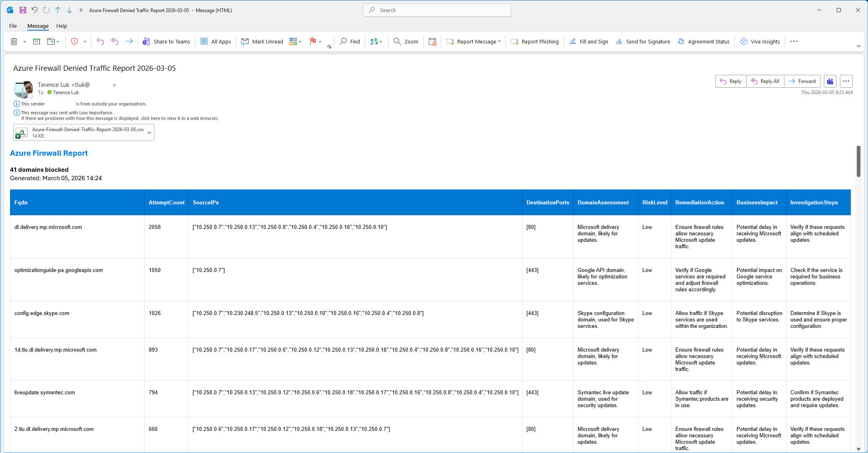Click the view in web browser info message
868x453 pixels.
click(119, 118)
